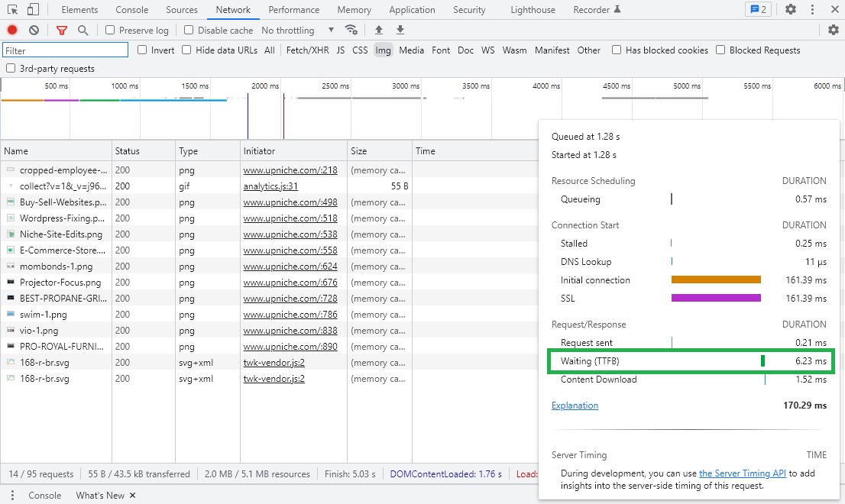845x504 pixels.
Task: Clear the network log icon
Action: pos(34,30)
